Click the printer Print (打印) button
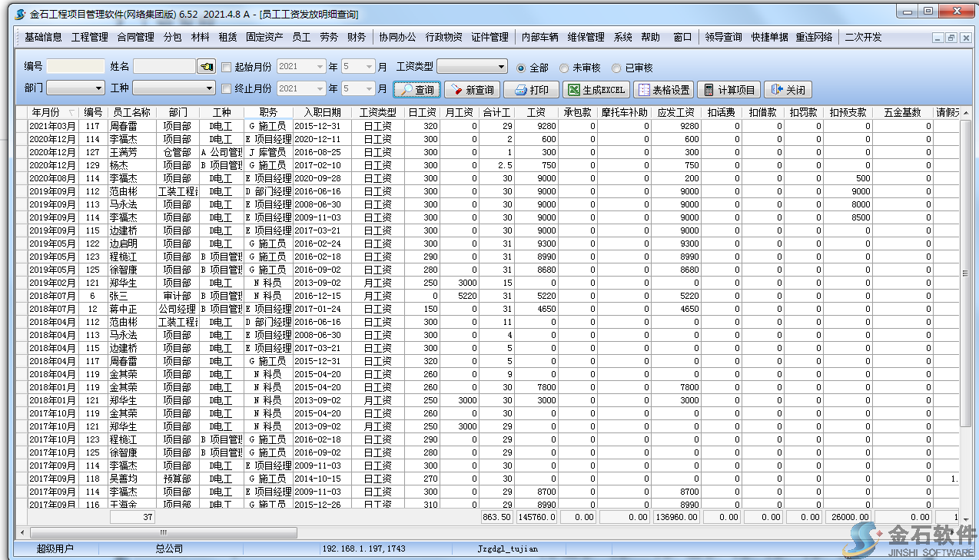Viewport: 979px width, 560px height. click(x=531, y=90)
